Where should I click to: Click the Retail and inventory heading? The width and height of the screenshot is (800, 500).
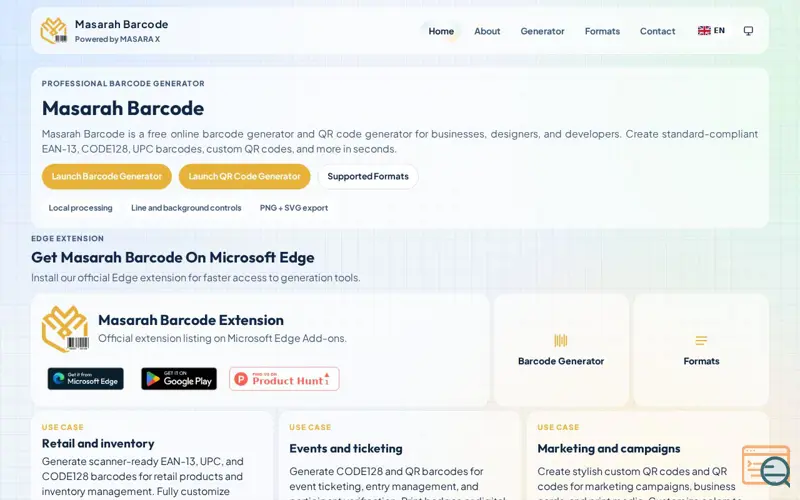coord(98,443)
